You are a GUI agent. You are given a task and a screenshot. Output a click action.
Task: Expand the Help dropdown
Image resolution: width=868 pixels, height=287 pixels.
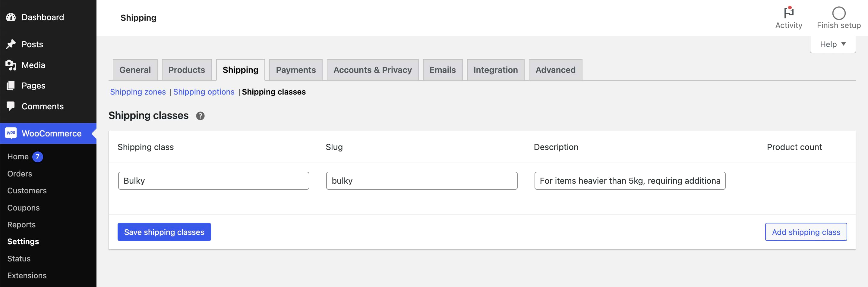(x=832, y=44)
